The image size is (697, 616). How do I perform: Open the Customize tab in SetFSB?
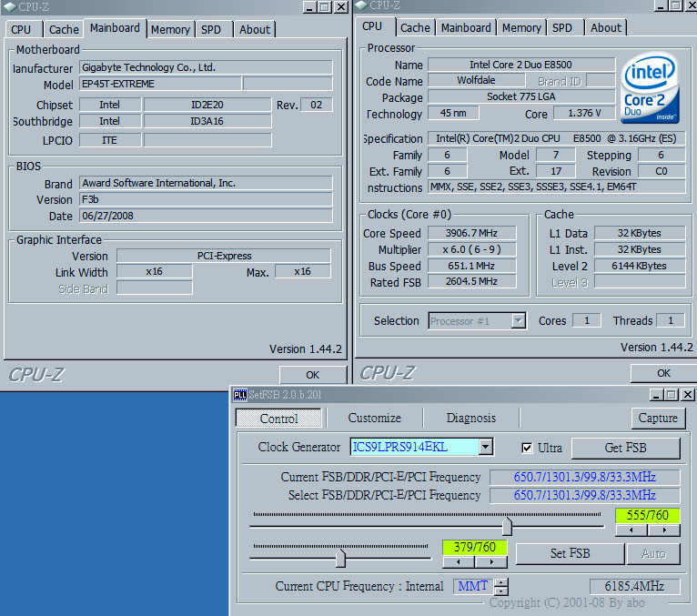point(374,418)
